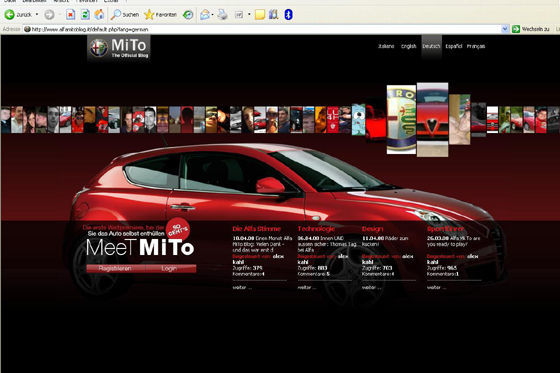Click the blue cartoon character thumbnail
Viewport: 560px width, 373px height.
point(359,120)
